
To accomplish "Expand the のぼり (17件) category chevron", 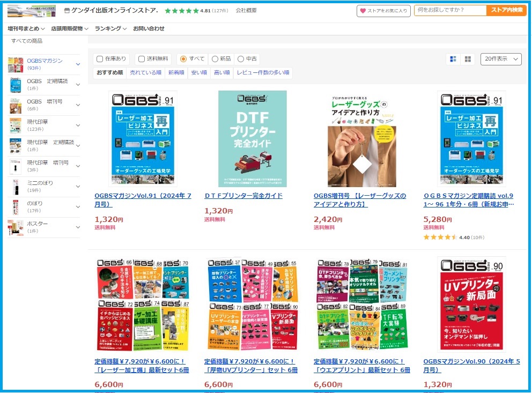I will (x=78, y=206).
